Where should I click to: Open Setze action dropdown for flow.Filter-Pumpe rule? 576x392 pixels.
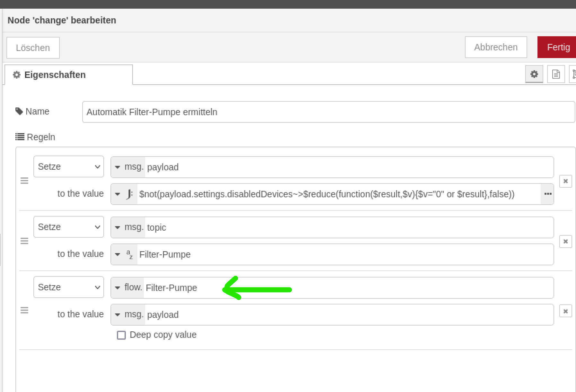coord(69,287)
